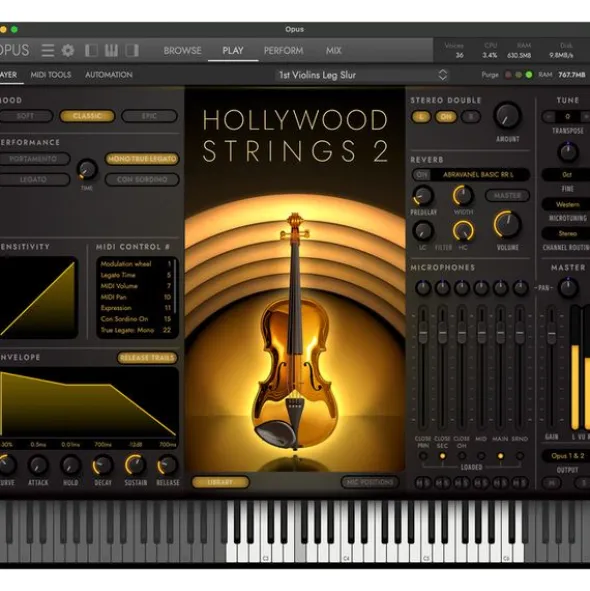Adjust the Mid mic pan knob

tap(481, 288)
